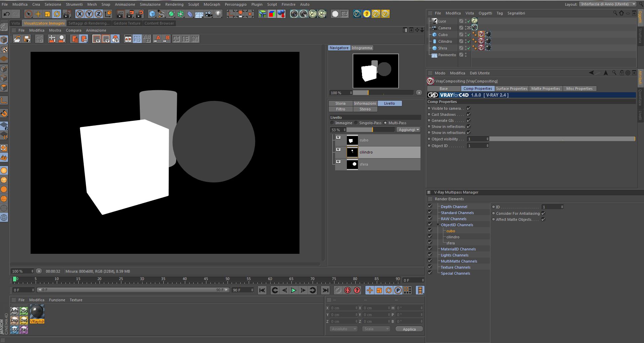This screenshot has height=343, width=644.
Task: Open the Aggiungi dropdown
Action: click(x=409, y=130)
